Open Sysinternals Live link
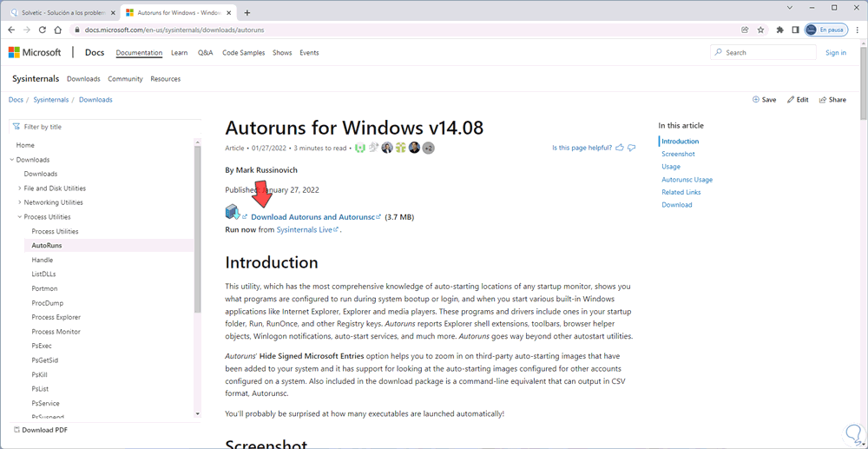868x449 pixels. tap(305, 229)
